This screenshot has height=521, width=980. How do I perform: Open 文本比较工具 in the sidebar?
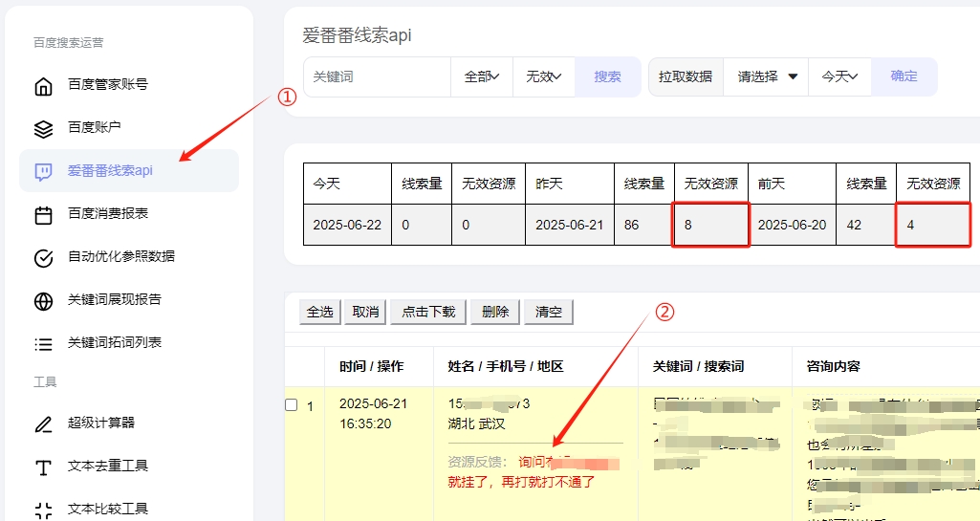pyautogui.click(x=107, y=509)
